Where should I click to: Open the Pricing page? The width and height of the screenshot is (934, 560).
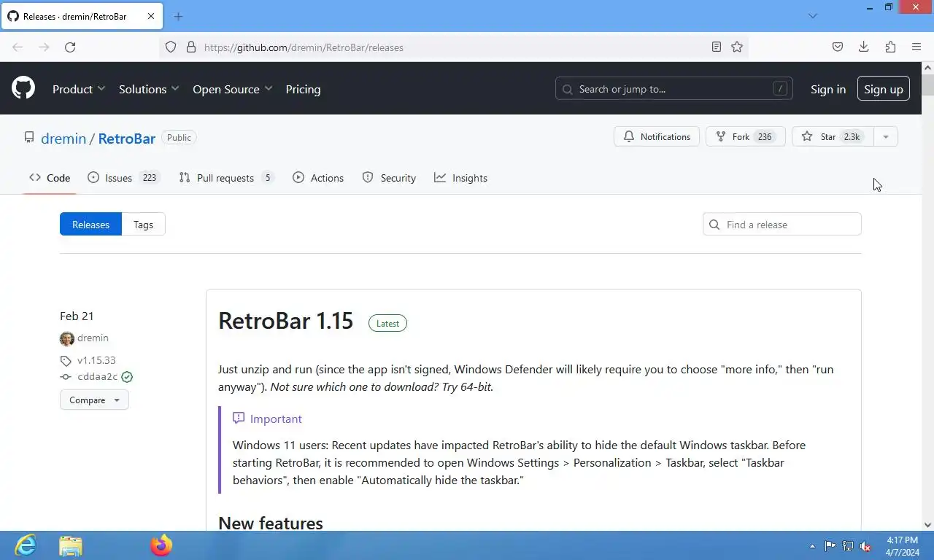tap(303, 89)
